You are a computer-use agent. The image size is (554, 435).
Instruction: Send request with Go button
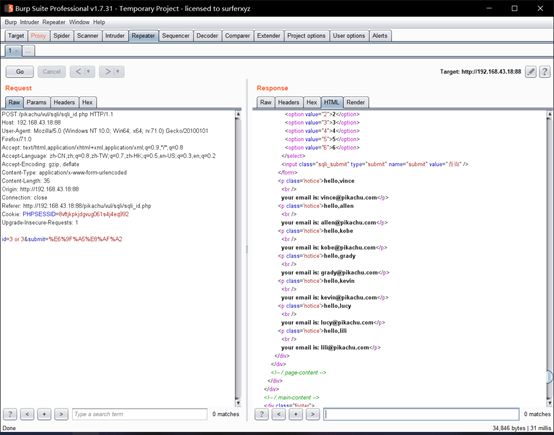click(x=20, y=72)
